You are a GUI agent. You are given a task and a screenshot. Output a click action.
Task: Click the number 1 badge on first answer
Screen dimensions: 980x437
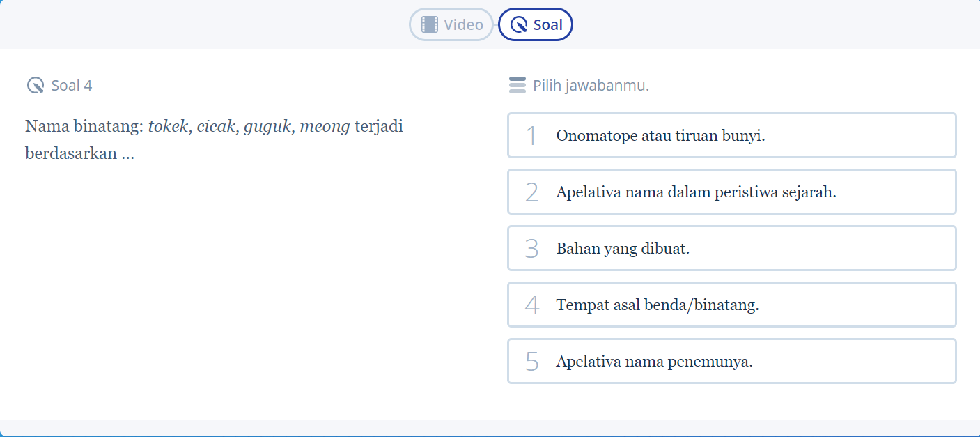[x=531, y=135]
